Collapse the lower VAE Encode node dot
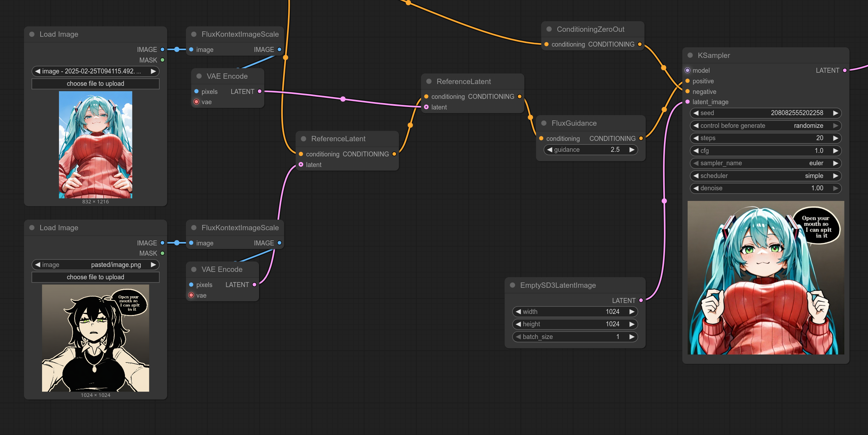Image resolution: width=868 pixels, height=435 pixels. tap(193, 269)
